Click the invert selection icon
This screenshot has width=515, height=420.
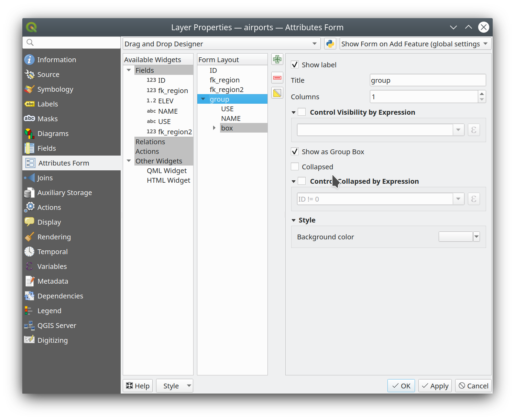(x=277, y=93)
